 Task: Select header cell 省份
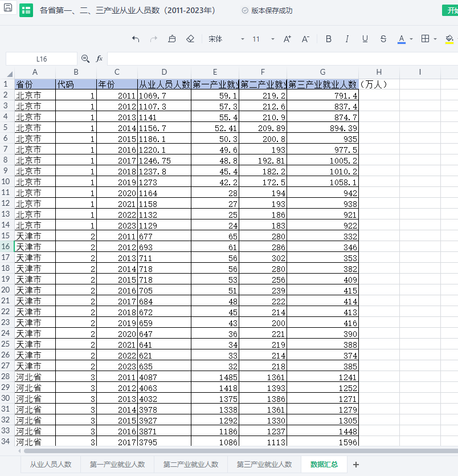[x=35, y=84]
